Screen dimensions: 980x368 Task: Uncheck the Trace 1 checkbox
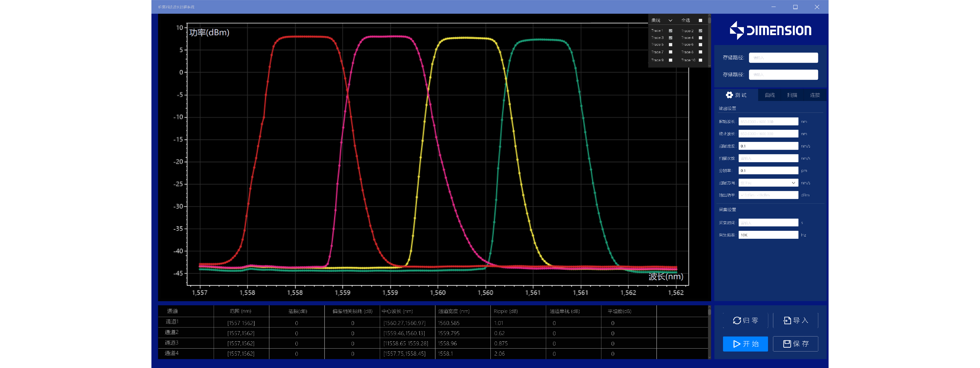(670, 31)
